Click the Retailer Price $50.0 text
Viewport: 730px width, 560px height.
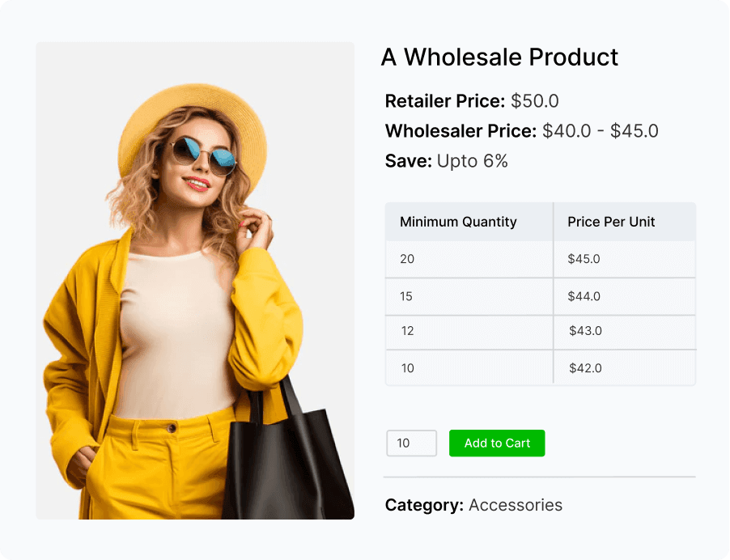472,101
